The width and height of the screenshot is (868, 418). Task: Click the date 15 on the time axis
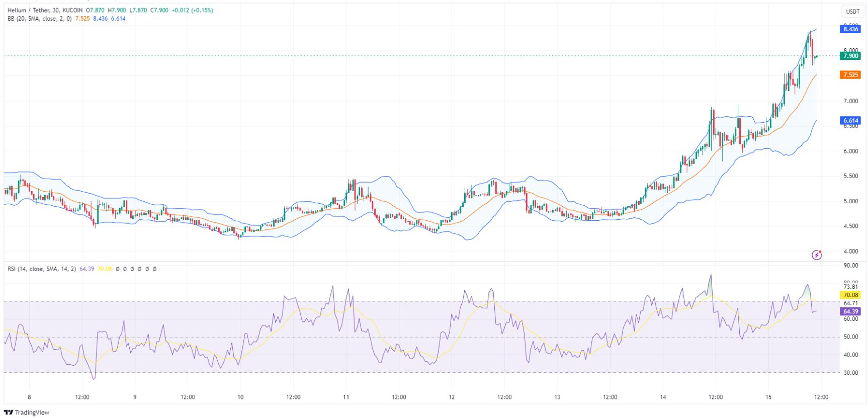(x=768, y=397)
